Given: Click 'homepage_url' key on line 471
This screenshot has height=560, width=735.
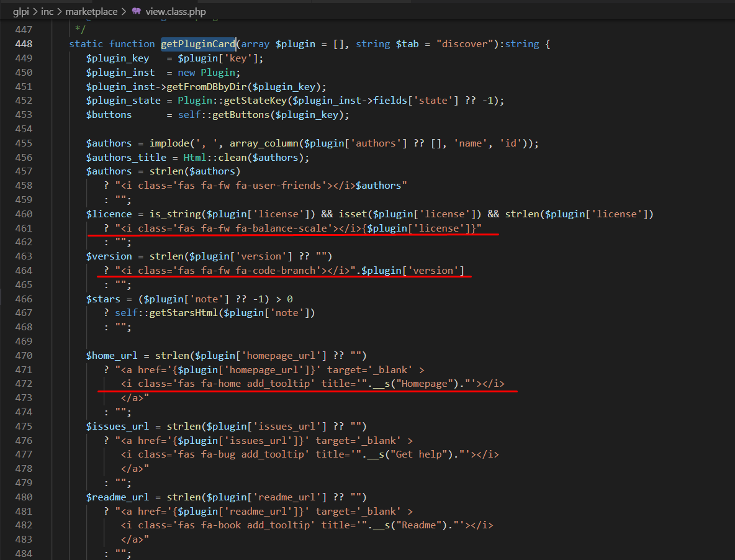Looking at the screenshot, I should pyautogui.click(x=267, y=370).
